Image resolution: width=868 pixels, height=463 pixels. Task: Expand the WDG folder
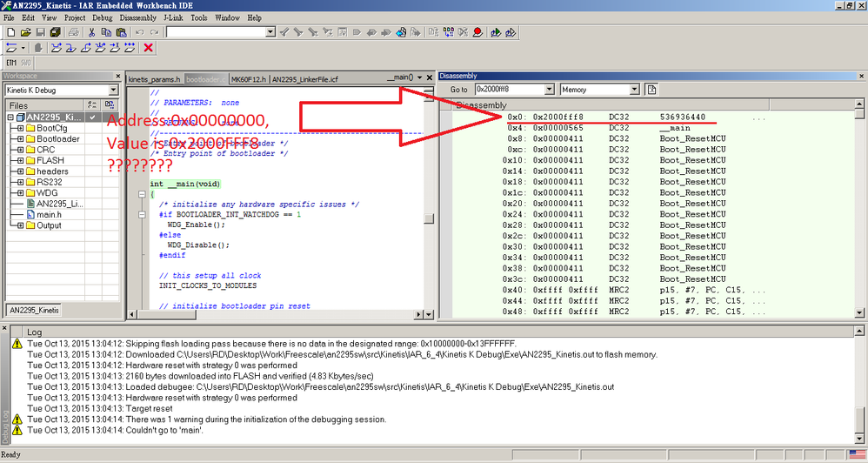(x=21, y=192)
